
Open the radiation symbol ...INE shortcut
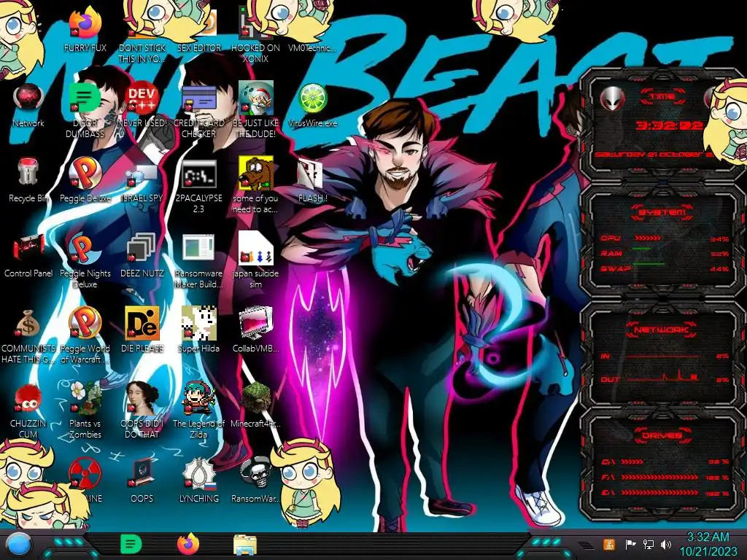[85, 473]
